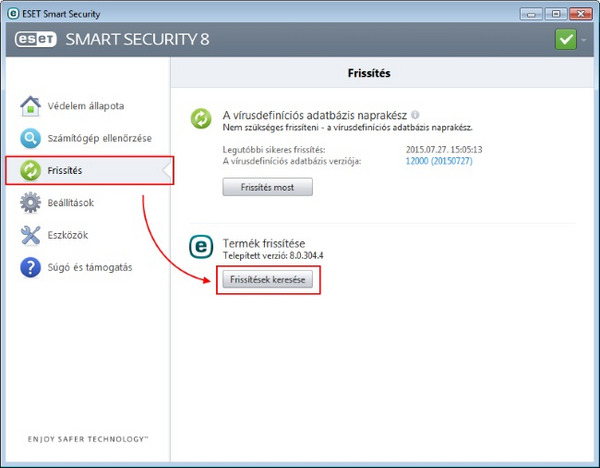The width and height of the screenshot is (600, 468).
Task: Click the gear icon for Beállítások
Action: click(x=30, y=203)
